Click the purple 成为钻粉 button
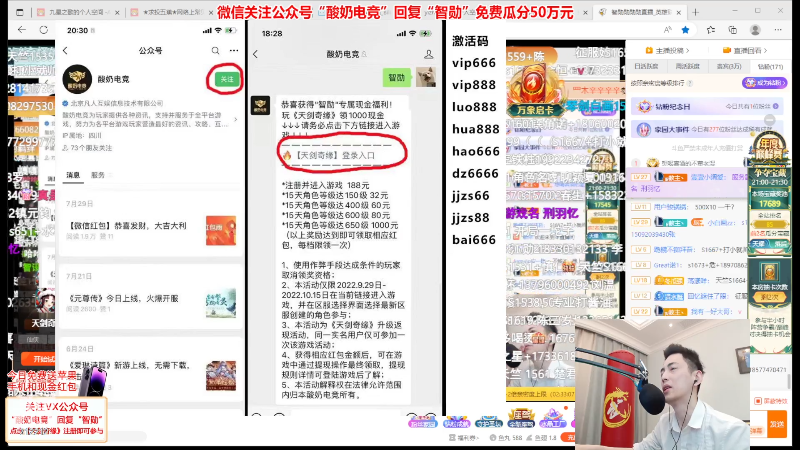 point(764,83)
